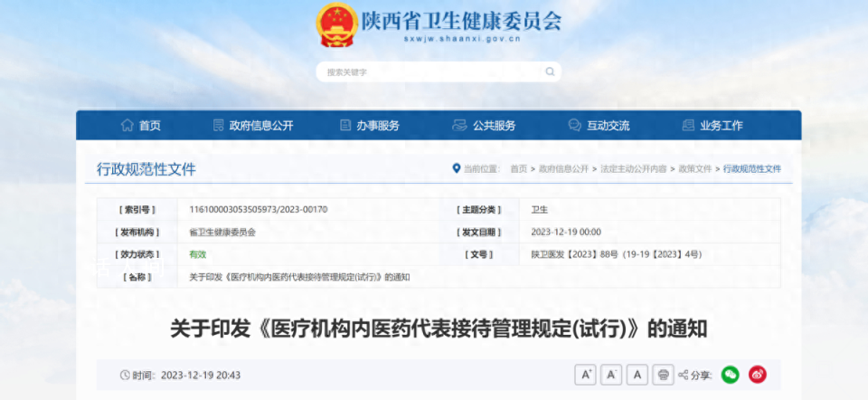This screenshot has height=400, width=868.
Task: Reset font size with plain A button
Action: 637,375
